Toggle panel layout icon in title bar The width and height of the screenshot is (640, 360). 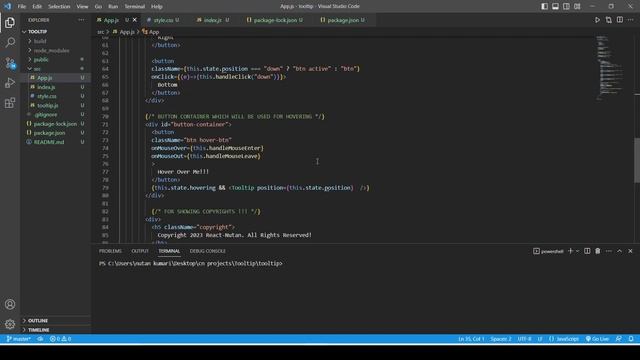coord(556,6)
